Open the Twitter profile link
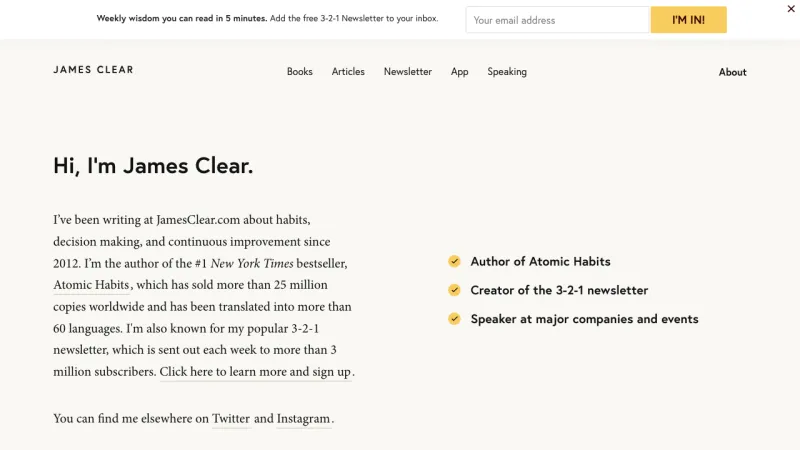The image size is (800, 450). click(231, 419)
